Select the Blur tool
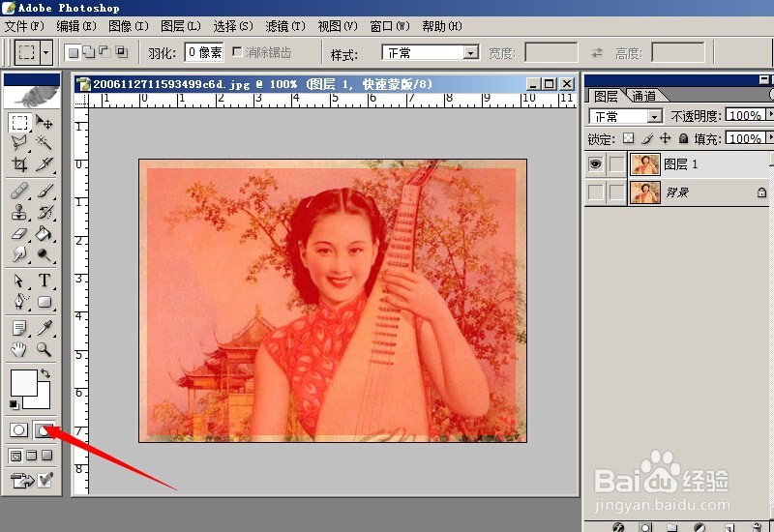This screenshot has width=774, height=532. [x=19, y=254]
